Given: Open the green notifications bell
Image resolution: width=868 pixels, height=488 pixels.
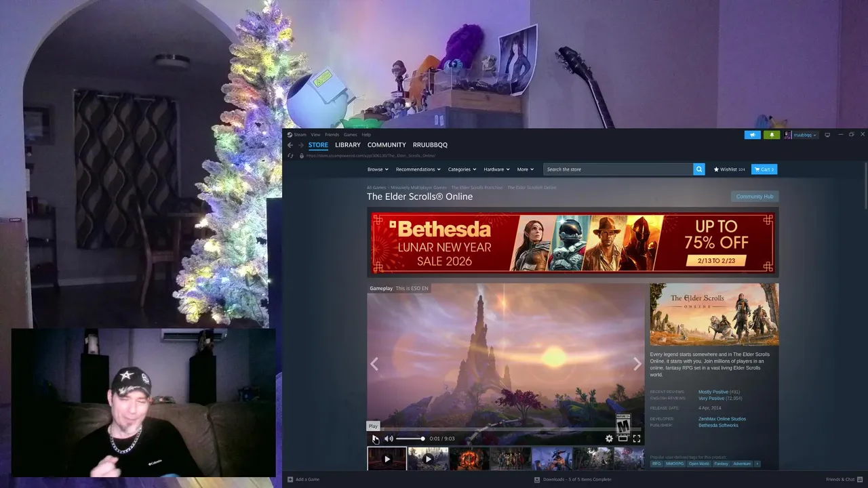Looking at the screenshot, I should click(772, 135).
